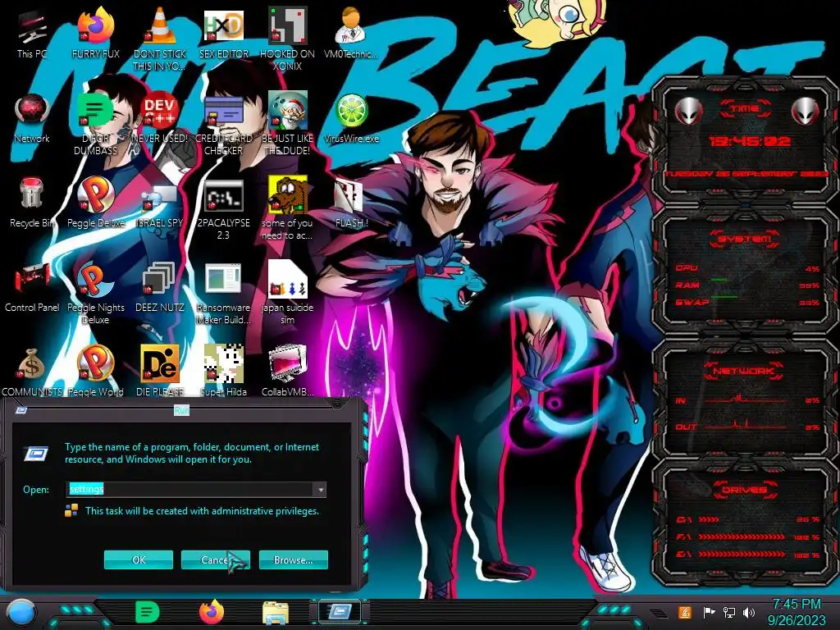
Task: Select the Run window taskbar button
Action: tap(340, 611)
